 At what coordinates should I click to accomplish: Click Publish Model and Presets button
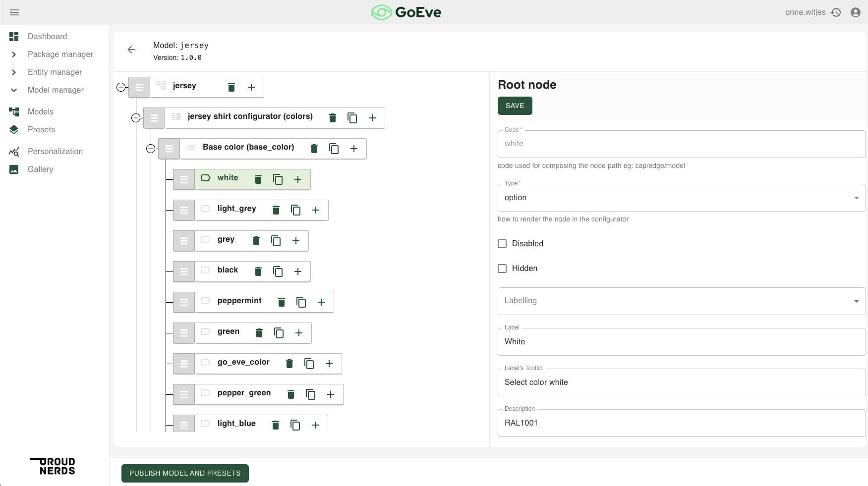185,473
